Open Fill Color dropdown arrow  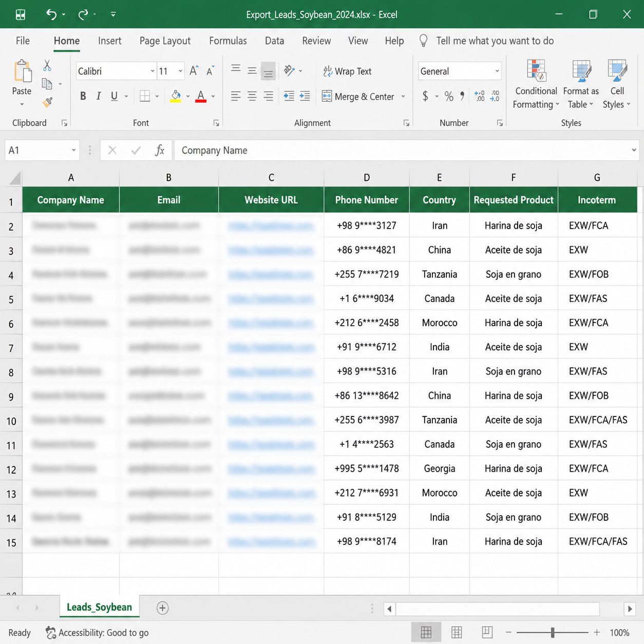(x=188, y=97)
